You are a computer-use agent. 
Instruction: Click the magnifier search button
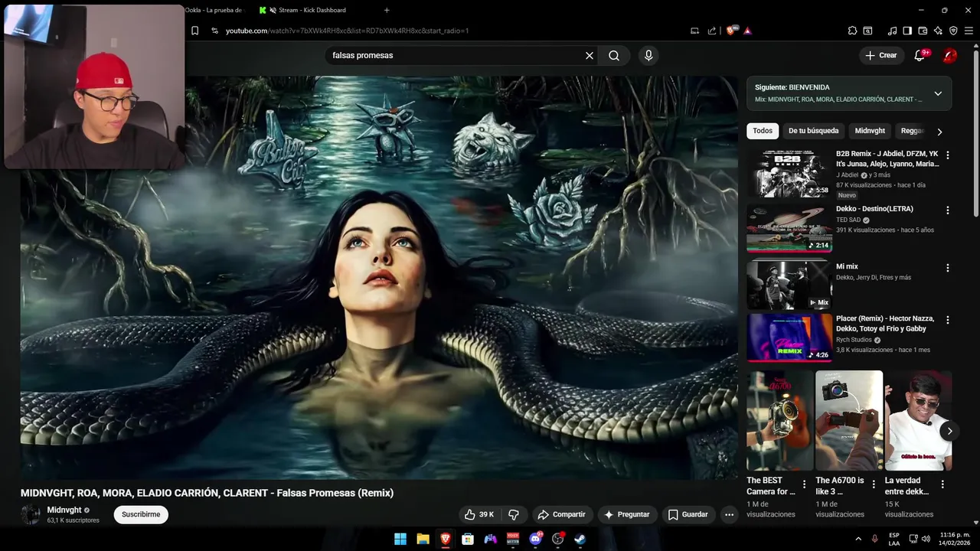tap(614, 55)
